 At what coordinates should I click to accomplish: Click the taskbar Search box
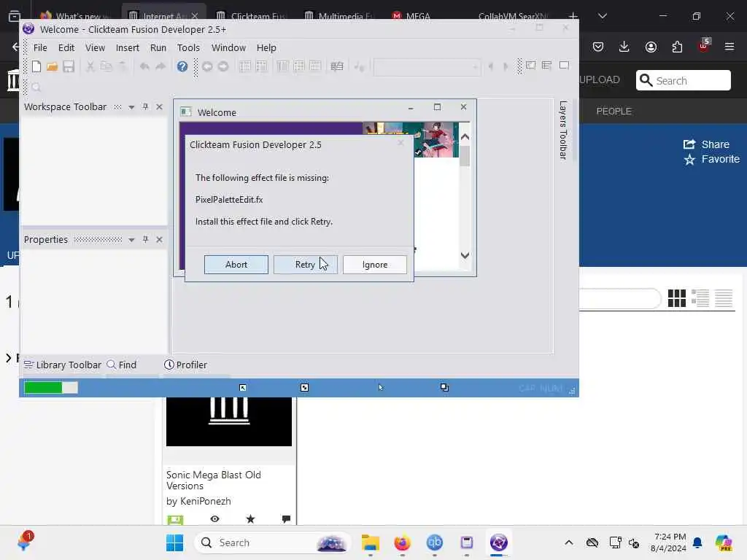click(x=273, y=542)
